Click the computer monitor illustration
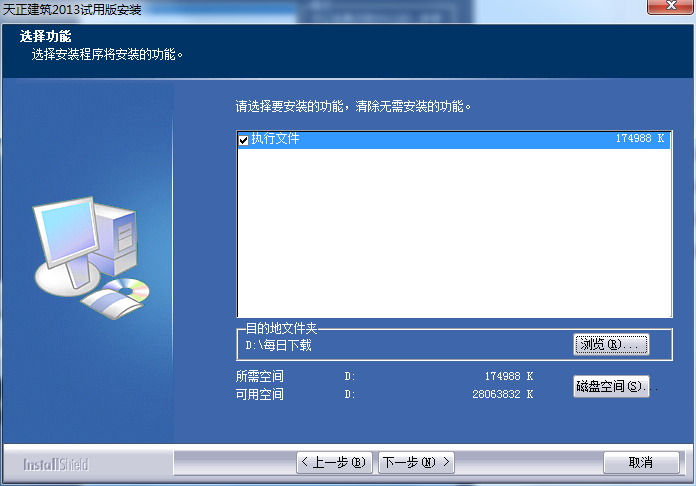The width and height of the screenshot is (696, 486). (x=68, y=236)
